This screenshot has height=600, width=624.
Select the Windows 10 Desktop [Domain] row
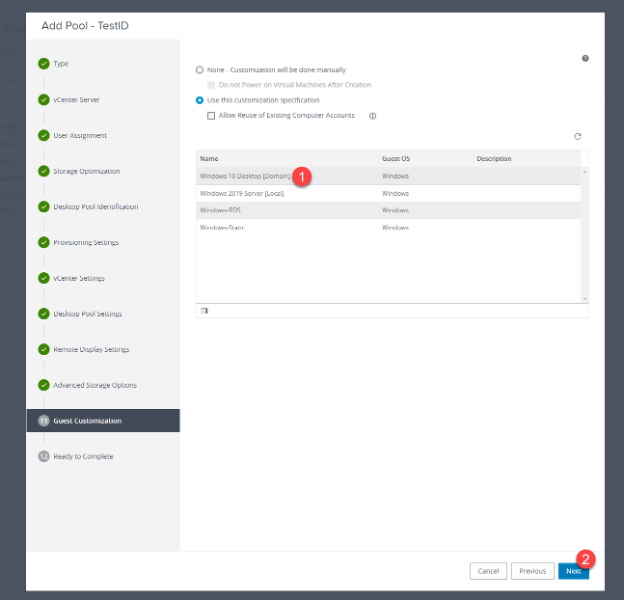[388, 176]
